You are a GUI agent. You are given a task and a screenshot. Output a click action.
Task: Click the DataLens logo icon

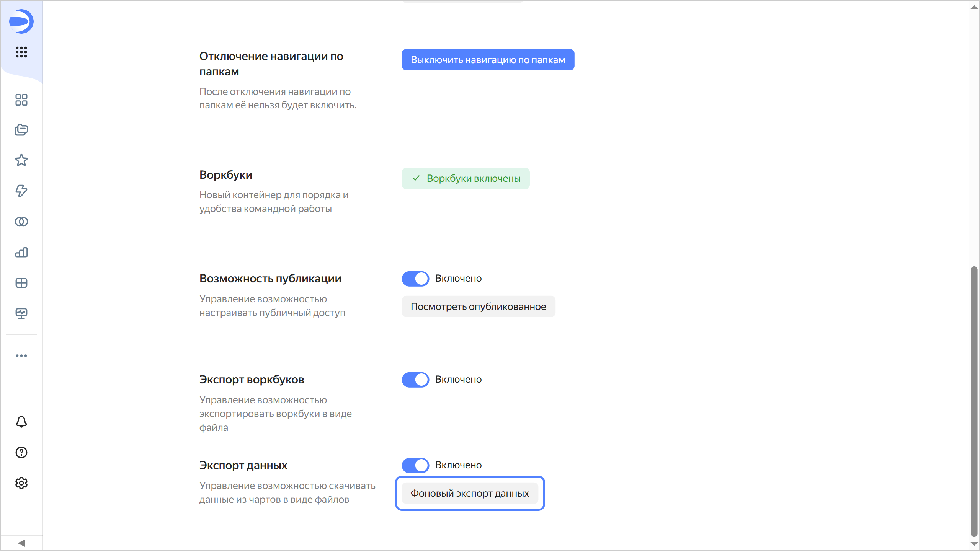(x=21, y=21)
